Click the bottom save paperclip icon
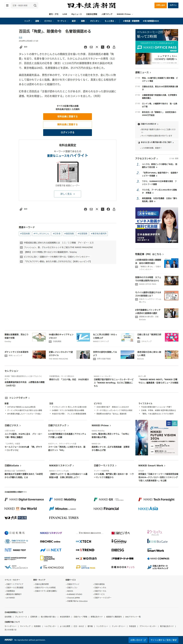The width and height of the screenshot is (183, 644). coord(21,209)
